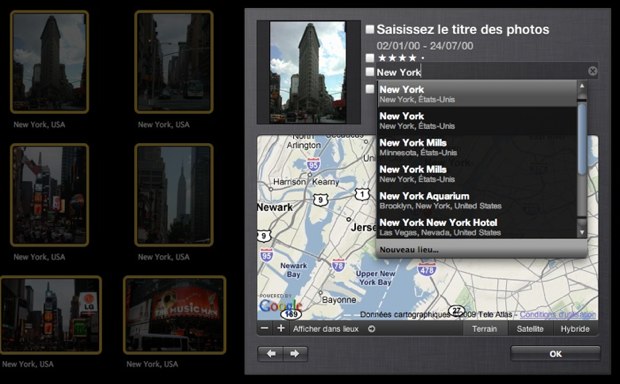Click Afficher dans lieux
The height and width of the screenshot is (384, 620).
click(x=325, y=329)
